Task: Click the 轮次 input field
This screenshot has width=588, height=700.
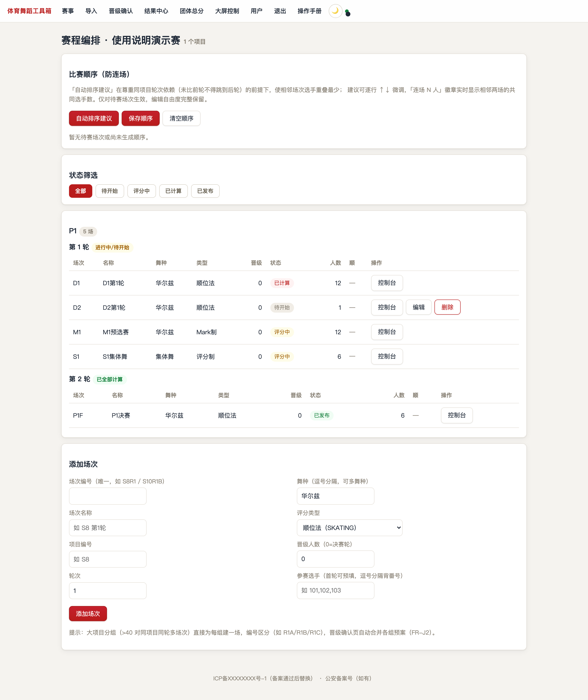Action: (108, 591)
